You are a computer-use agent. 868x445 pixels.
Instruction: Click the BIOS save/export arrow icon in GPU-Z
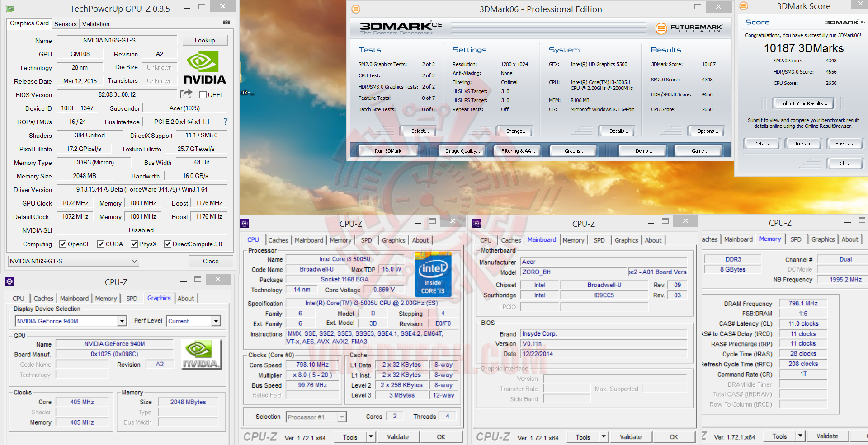coord(186,94)
